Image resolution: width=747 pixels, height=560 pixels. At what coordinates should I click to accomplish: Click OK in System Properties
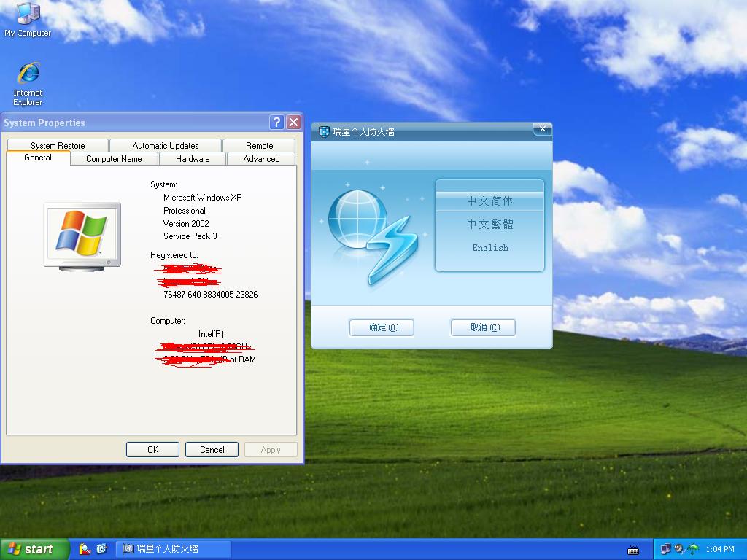click(x=153, y=449)
